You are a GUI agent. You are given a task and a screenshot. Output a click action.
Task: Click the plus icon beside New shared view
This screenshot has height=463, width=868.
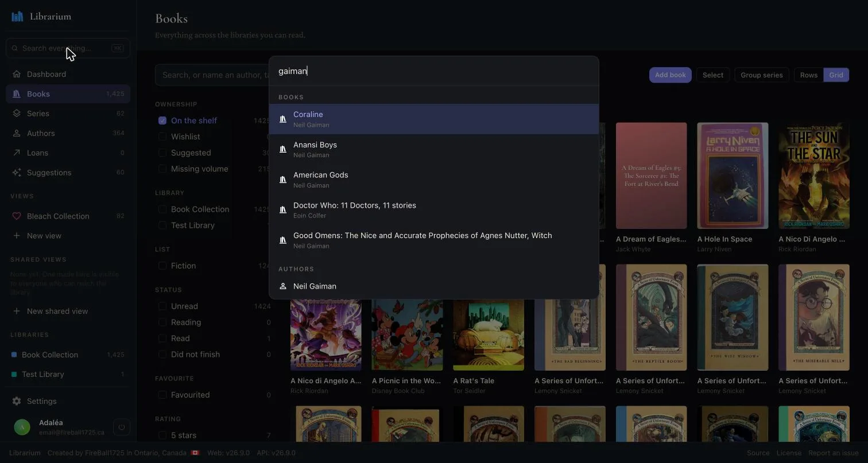point(17,311)
